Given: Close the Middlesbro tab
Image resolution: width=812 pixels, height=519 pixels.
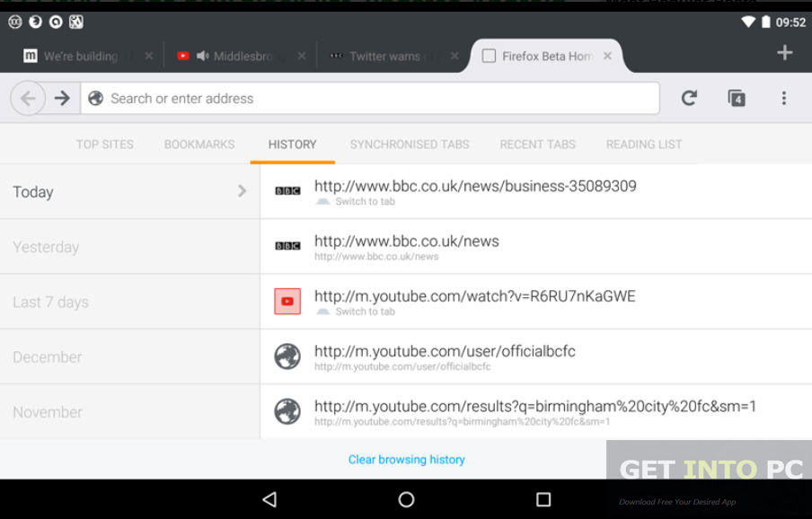Looking at the screenshot, I should (302, 56).
